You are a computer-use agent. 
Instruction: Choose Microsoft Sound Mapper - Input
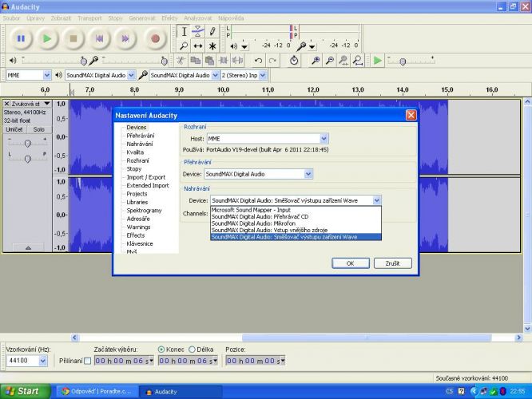[296, 210]
